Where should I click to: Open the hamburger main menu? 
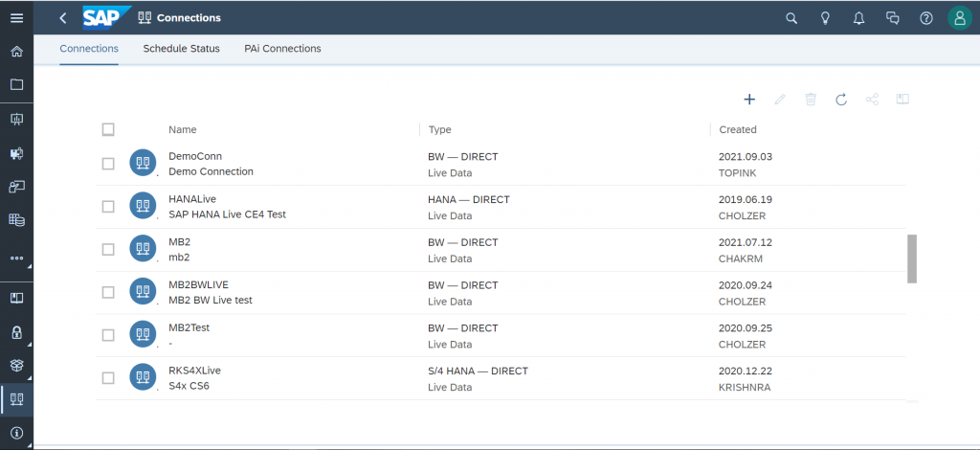click(17, 17)
